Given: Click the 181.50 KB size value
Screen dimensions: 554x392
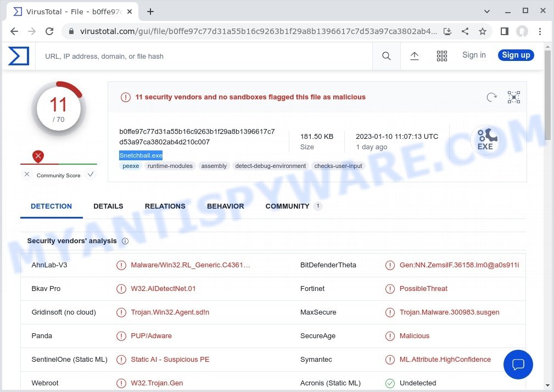Looking at the screenshot, I should [317, 137].
